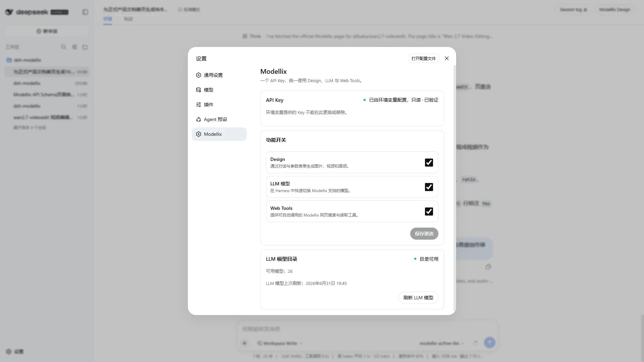Uncheck the Design feature checkbox
Viewport: 644px width, 362px height.
(x=429, y=163)
